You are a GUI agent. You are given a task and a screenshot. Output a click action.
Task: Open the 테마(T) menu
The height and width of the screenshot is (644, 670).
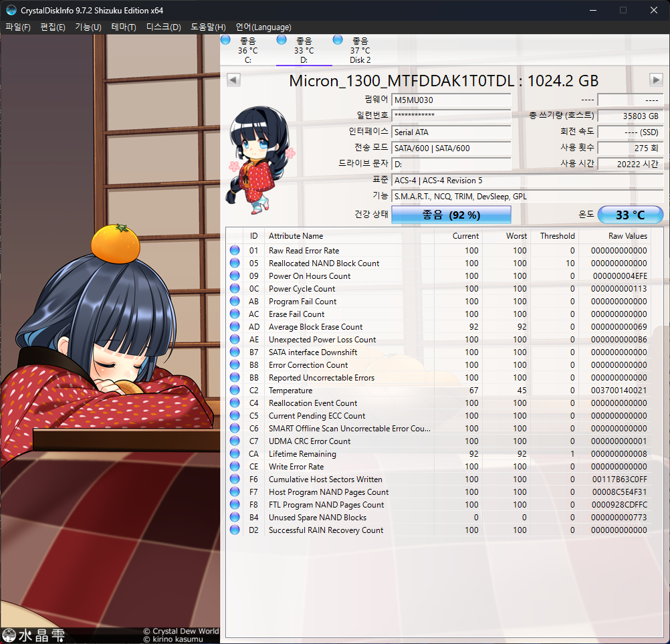[124, 27]
